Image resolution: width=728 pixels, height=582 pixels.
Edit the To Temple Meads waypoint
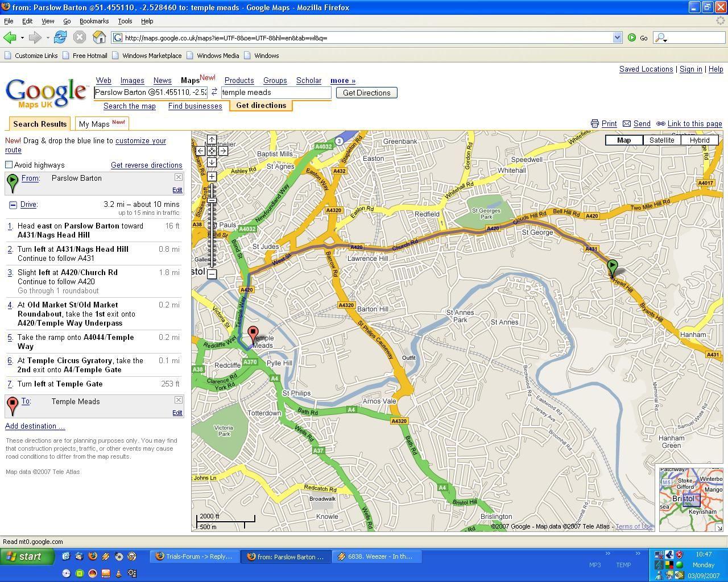(177, 413)
